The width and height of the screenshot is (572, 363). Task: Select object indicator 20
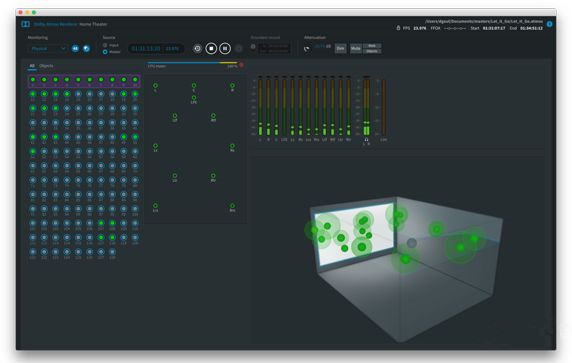pos(135,94)
